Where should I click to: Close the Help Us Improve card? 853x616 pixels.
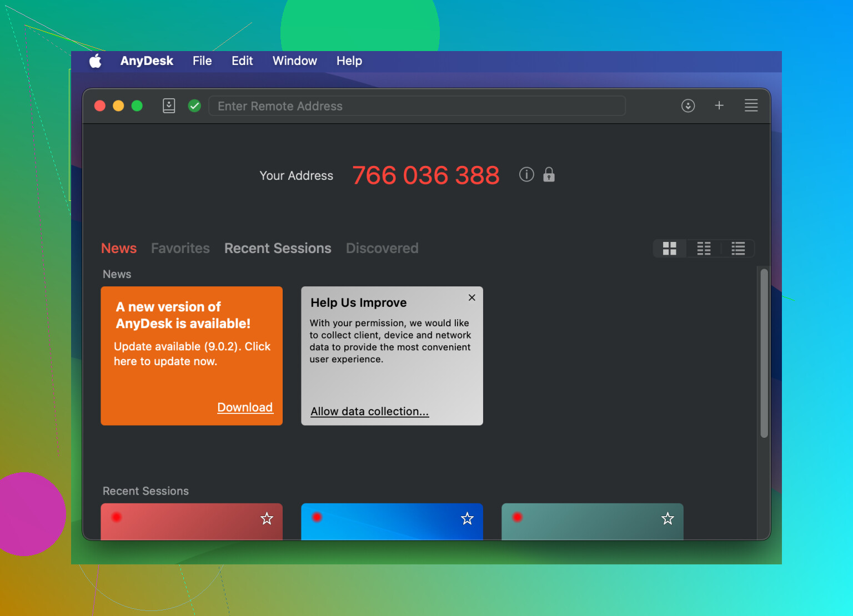[472, 297]
